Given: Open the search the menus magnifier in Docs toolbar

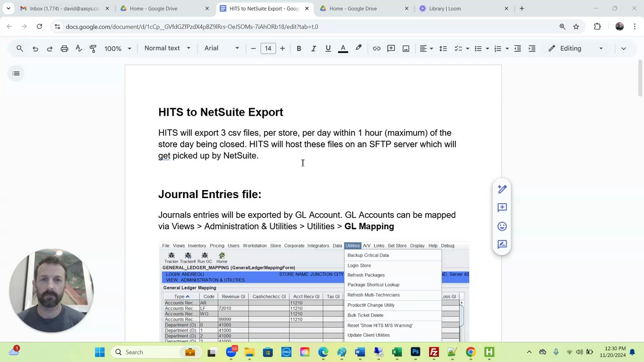Looking at the screenshot, I should coord(20,48).
